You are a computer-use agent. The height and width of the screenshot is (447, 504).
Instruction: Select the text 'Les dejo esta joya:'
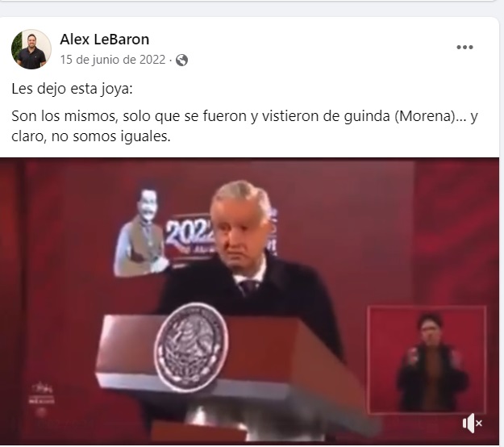(72, 89)
